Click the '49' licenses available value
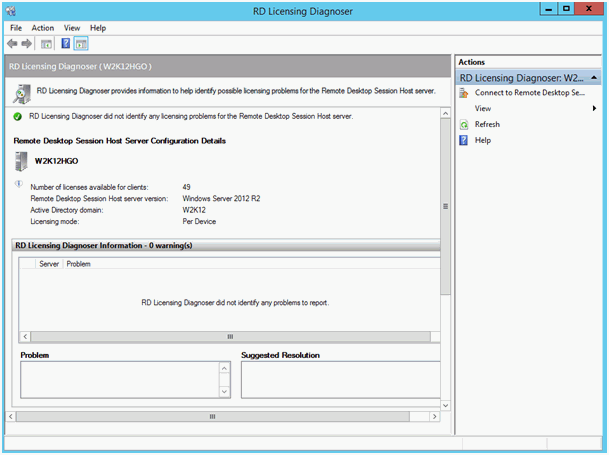The height and width of the screenshot is (455, 609). click(186, 187)
